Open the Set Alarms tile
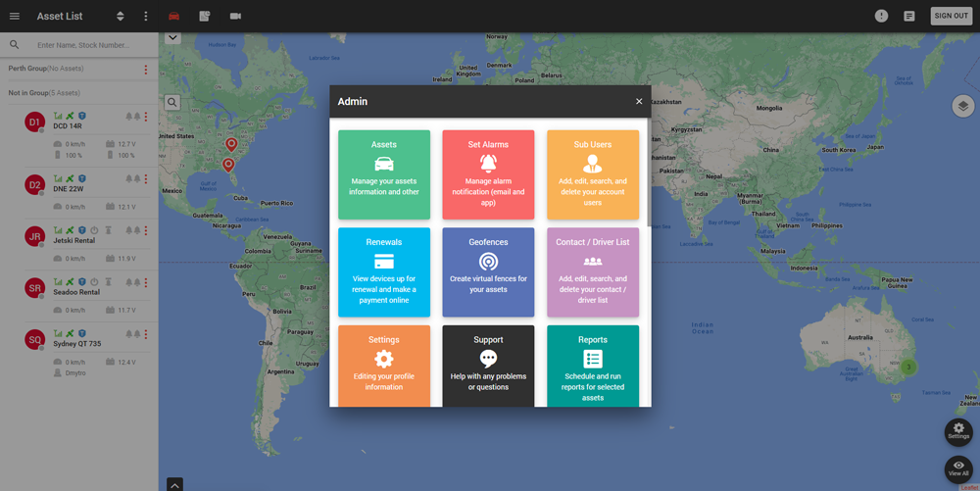 point(488,174)
